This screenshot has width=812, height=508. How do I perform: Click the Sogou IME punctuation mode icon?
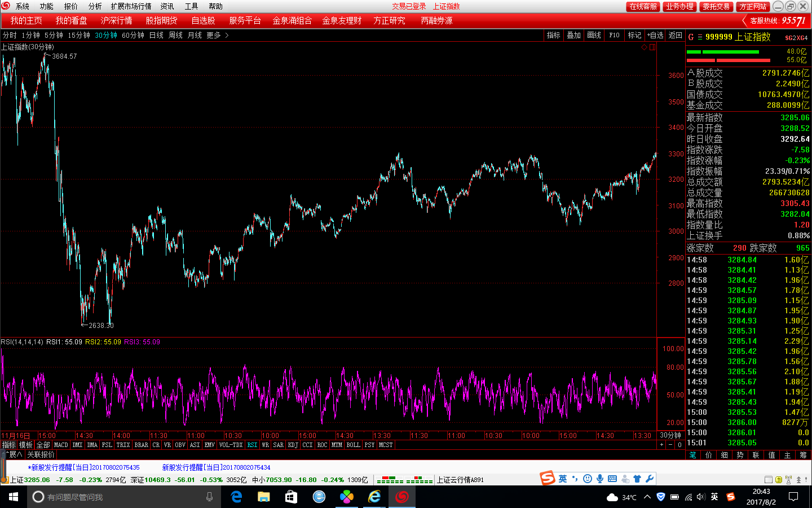(575, 479)
